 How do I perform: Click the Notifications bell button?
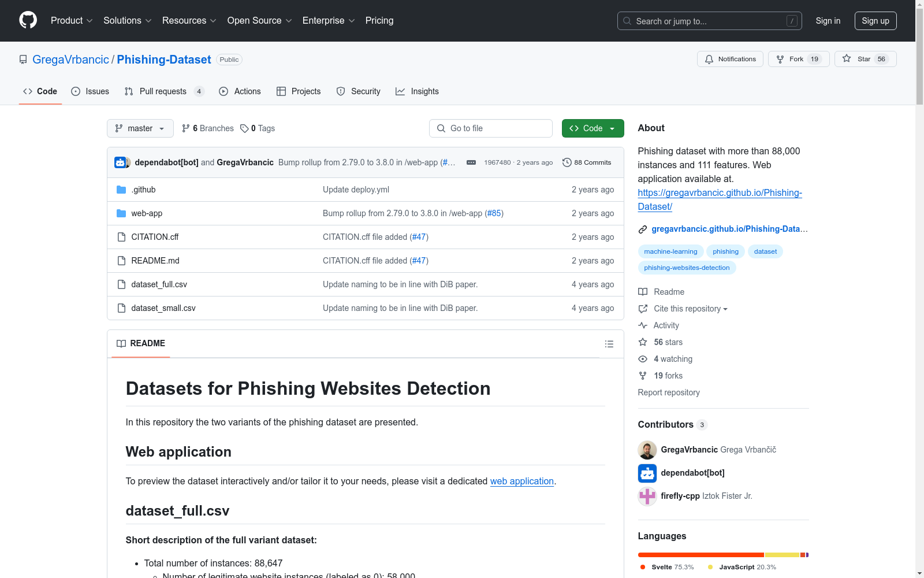(x=730, y=59)
